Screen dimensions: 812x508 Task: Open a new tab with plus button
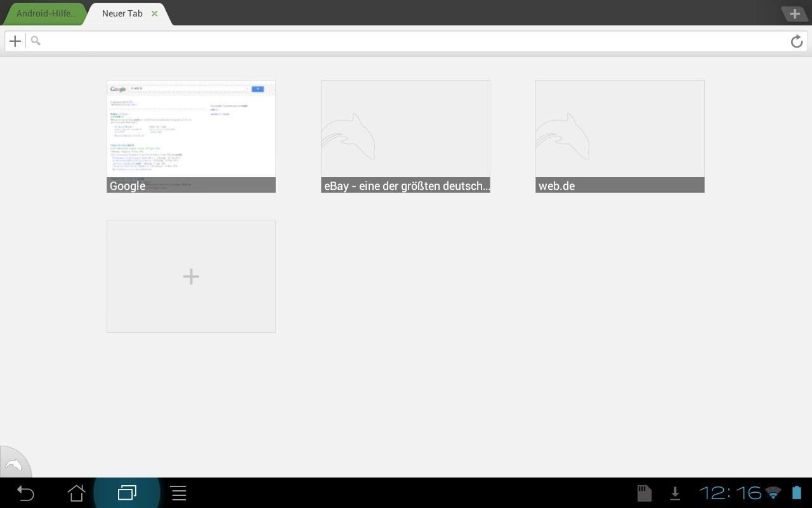click(794, 13)
